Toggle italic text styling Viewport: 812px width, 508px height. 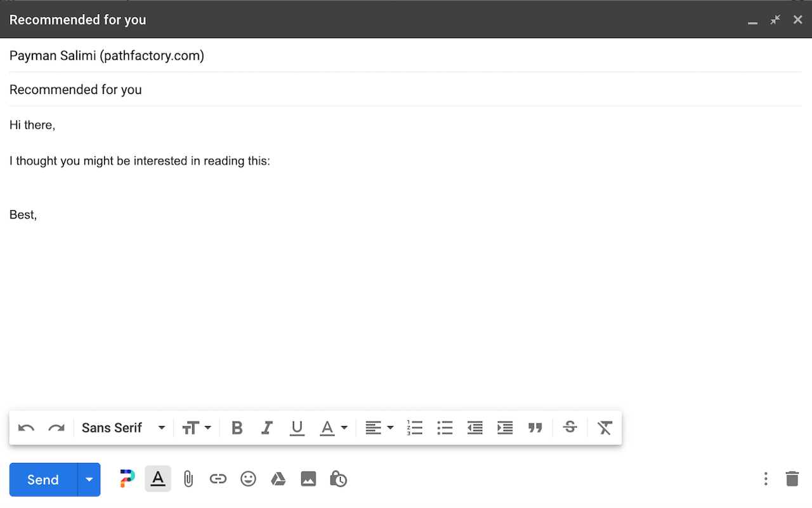pyautogui.click(x=266, y=427)
